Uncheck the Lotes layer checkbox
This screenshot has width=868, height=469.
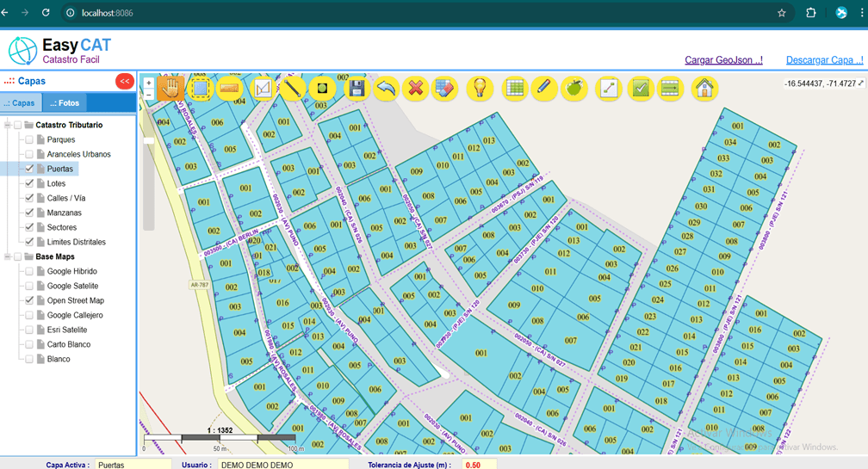29,183
